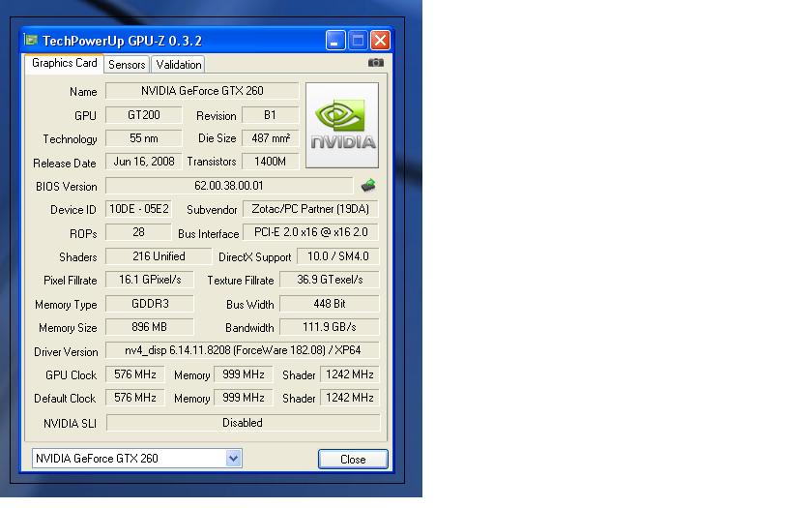Click the Default Clock label
This screenshot has height=508, width=812.
pyautogui.click(x=65, y=399)
